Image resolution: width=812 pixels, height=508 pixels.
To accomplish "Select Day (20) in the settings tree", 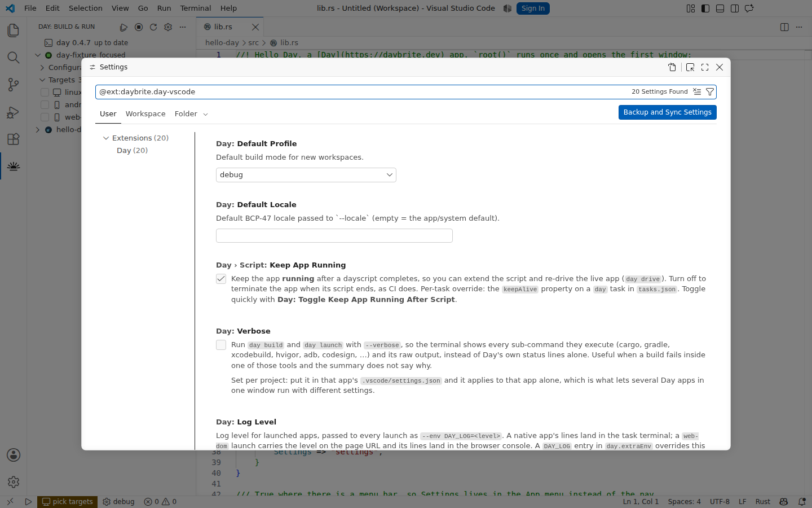I will coord(132,151).
